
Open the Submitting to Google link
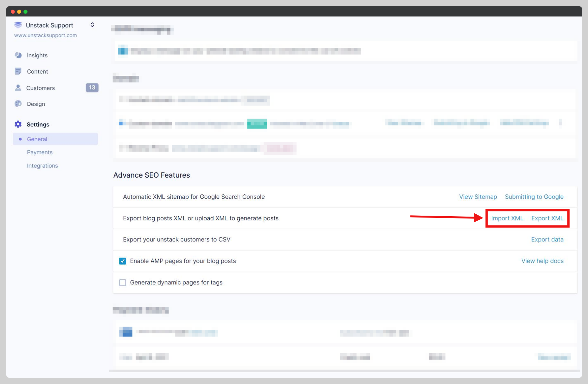pyautogui.click(x=534, y=197)
